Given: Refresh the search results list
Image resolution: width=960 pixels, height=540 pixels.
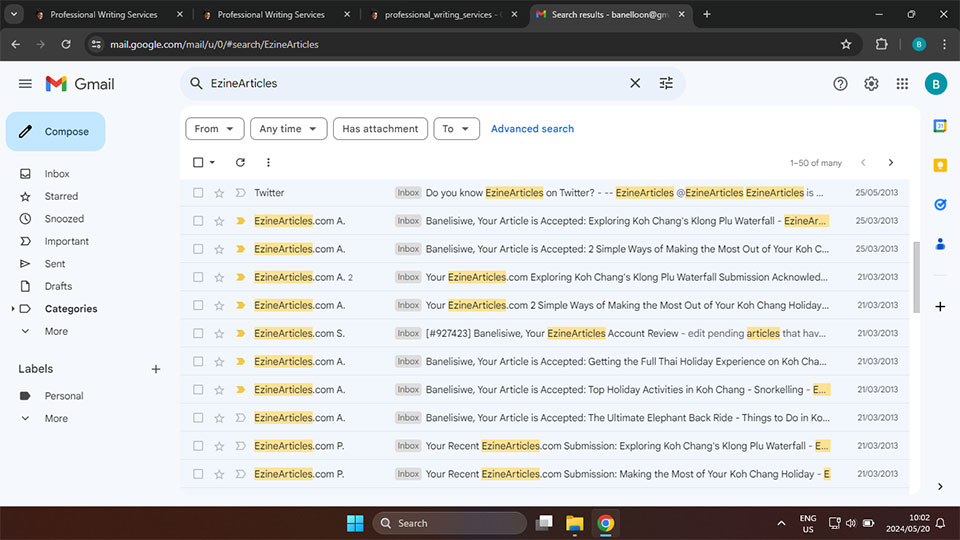Looking at the screenshot, I should [x=240, y=162].
